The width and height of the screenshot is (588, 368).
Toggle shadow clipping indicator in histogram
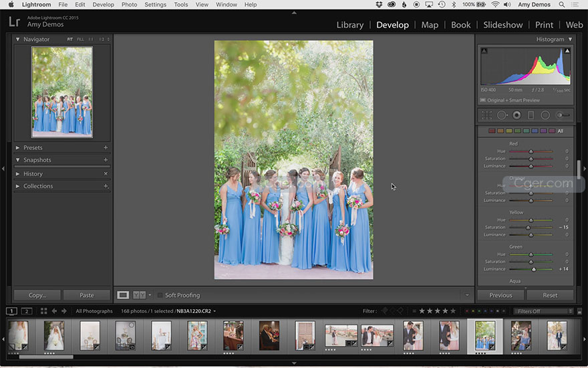click(484, 51)
